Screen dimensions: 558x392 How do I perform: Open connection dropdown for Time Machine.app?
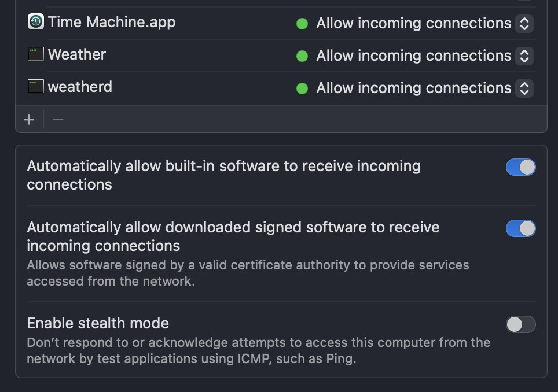[x=524, y=24]
